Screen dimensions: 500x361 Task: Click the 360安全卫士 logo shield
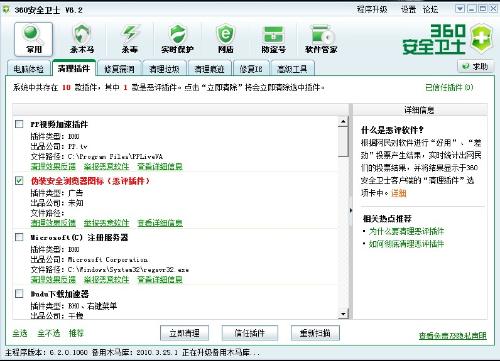point(482,39)
